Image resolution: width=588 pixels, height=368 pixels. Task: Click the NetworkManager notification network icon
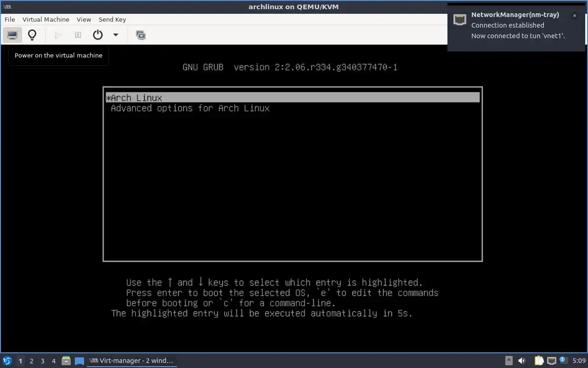point(460,19)
